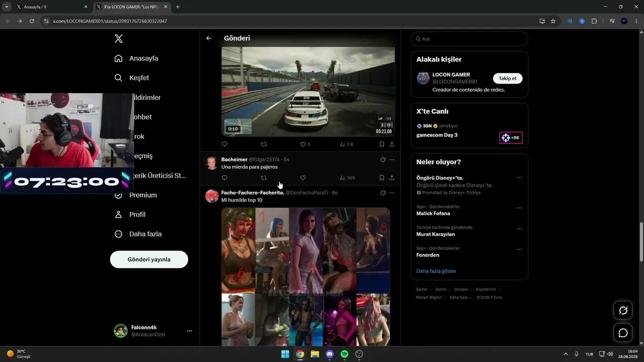Open options for Murat Karayılan trend

coord(519,229)
